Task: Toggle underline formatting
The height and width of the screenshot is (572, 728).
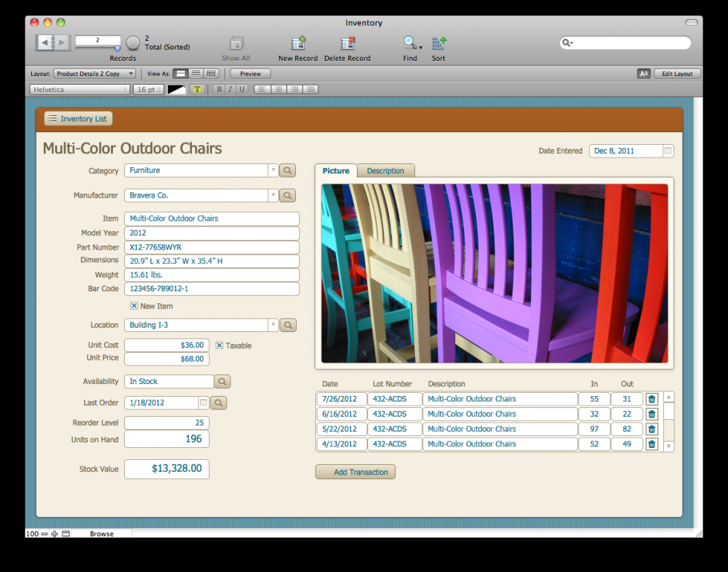Action: (x=242, y=90)
